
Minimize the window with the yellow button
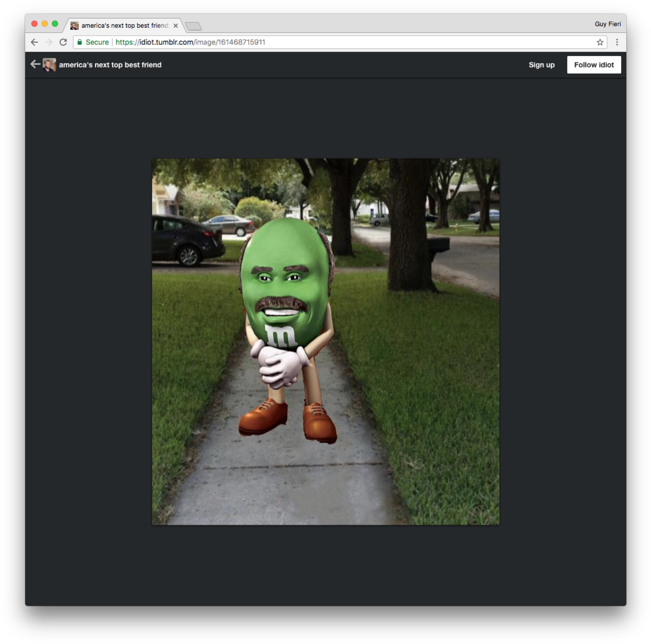[x=45, y=24]
